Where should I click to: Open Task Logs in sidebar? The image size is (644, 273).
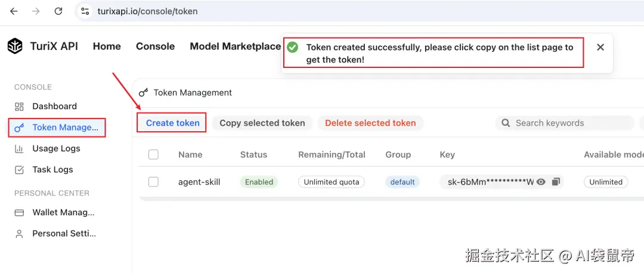coord(52,169)
